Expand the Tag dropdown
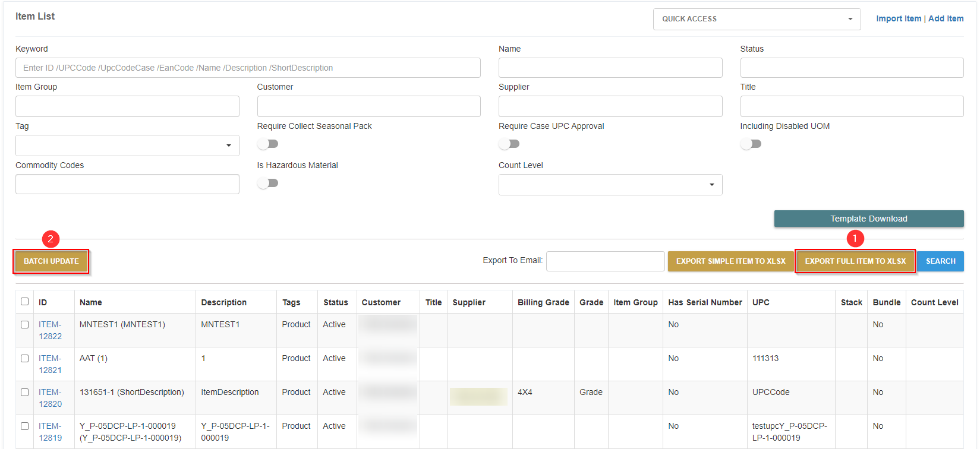This screenshot has width=980, height=449. pos(127,146)
